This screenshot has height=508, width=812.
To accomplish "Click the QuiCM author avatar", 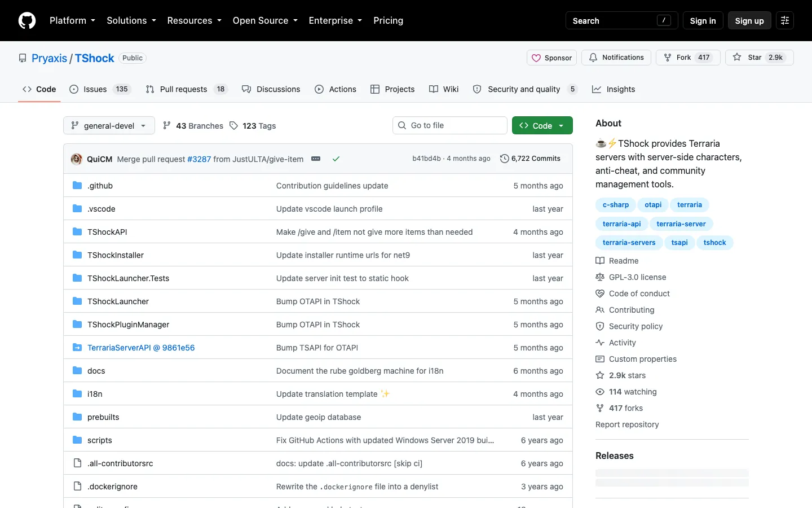I will [x=77, y=159].
